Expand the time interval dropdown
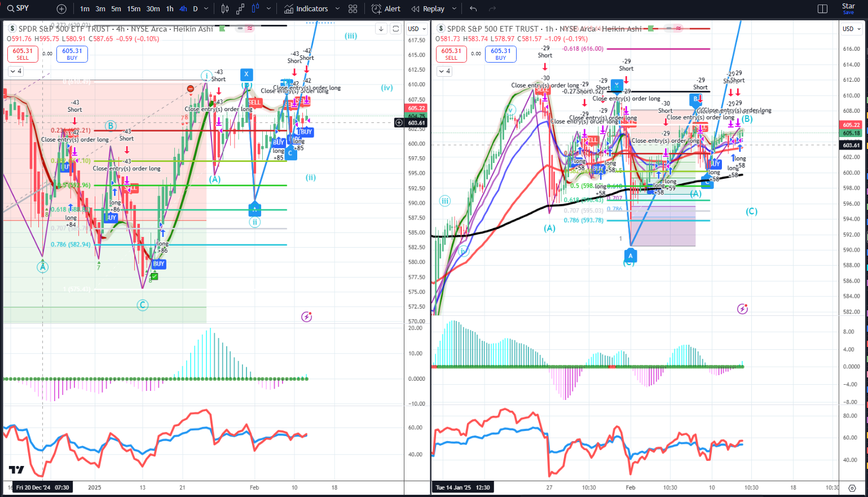Image resolution: width=868 pixels, height=497 pixels. 206,9
